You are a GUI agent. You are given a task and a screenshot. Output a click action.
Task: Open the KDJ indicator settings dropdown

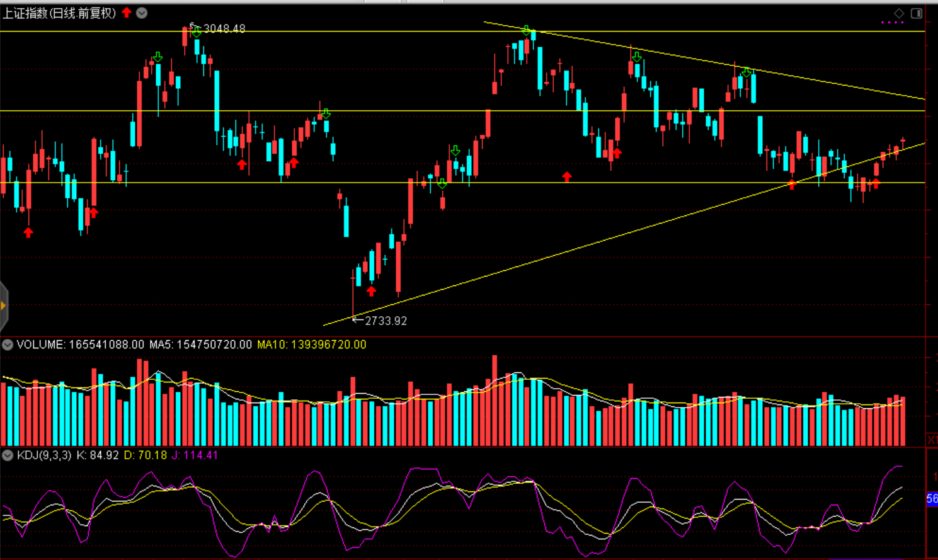tap(8, 455)
